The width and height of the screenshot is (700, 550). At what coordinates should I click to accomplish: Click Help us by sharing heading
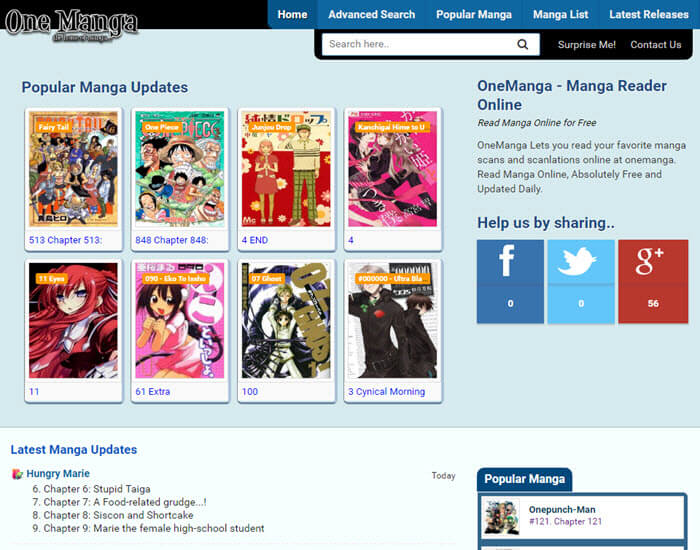(x=546, y=223)
